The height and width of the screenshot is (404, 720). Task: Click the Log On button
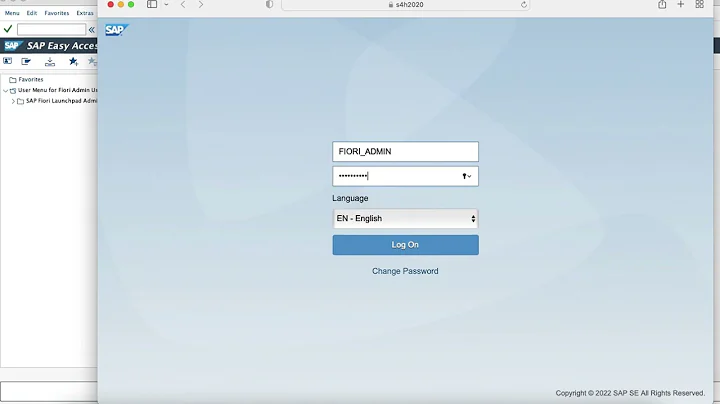(x=405, y=245)
